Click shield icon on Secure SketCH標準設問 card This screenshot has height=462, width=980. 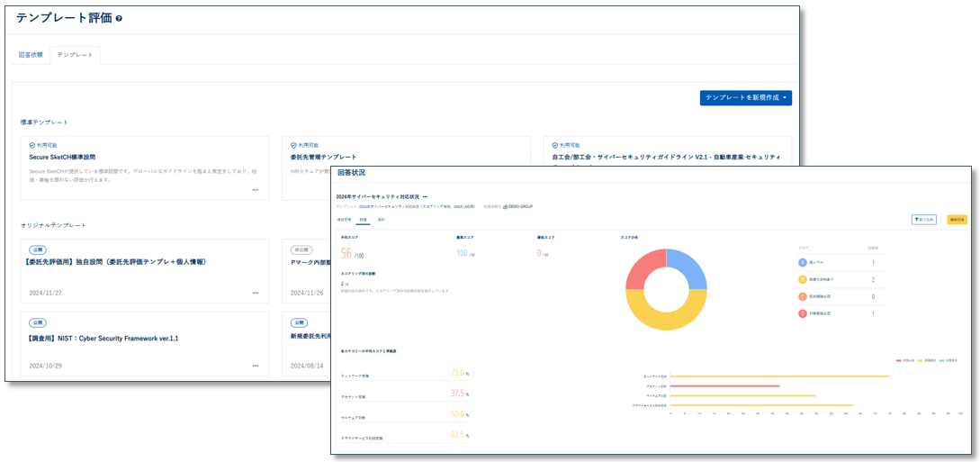pos(31,145)
